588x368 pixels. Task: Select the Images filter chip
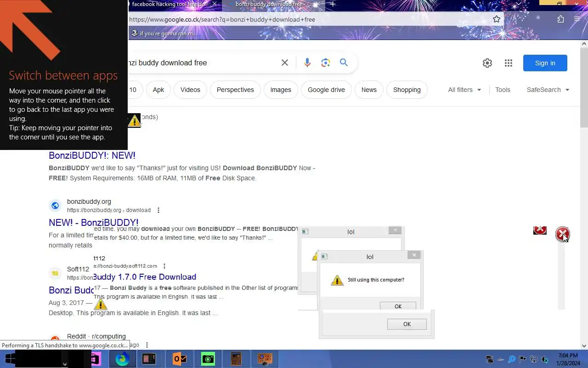coord(281,90)
